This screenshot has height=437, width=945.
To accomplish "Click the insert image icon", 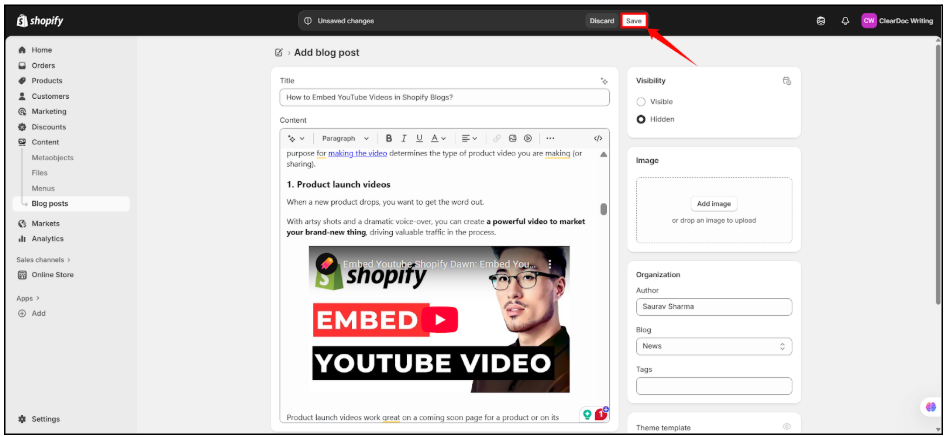I will [512, 138].
